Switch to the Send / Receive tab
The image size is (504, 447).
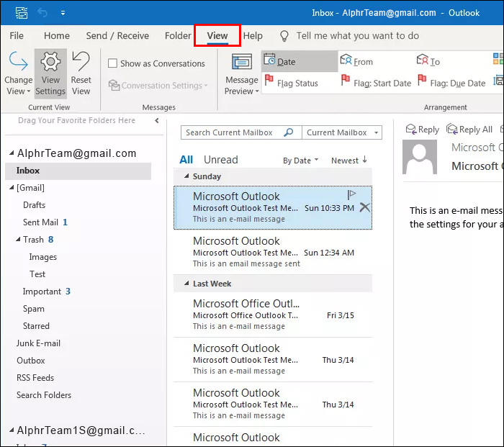(117, 36)
